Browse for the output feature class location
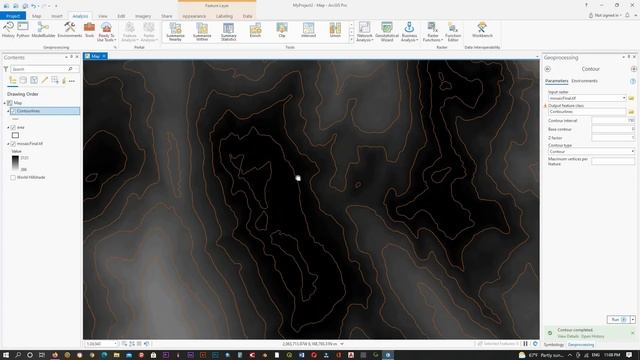The width and height of the screenshot is (640, 360). [631, 111]
